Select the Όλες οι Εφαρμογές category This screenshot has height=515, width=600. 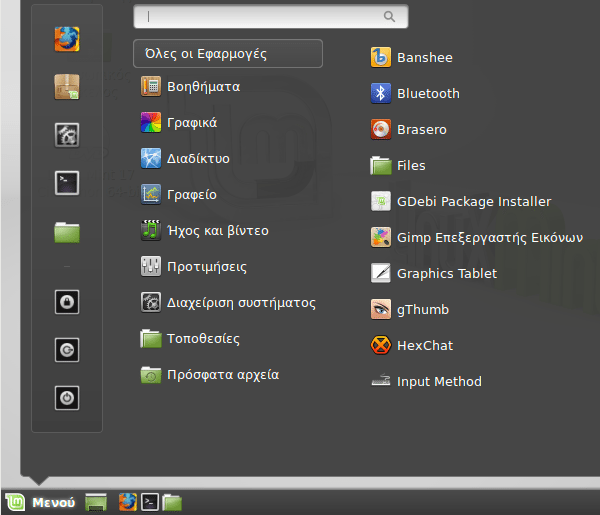pos(228,54)
